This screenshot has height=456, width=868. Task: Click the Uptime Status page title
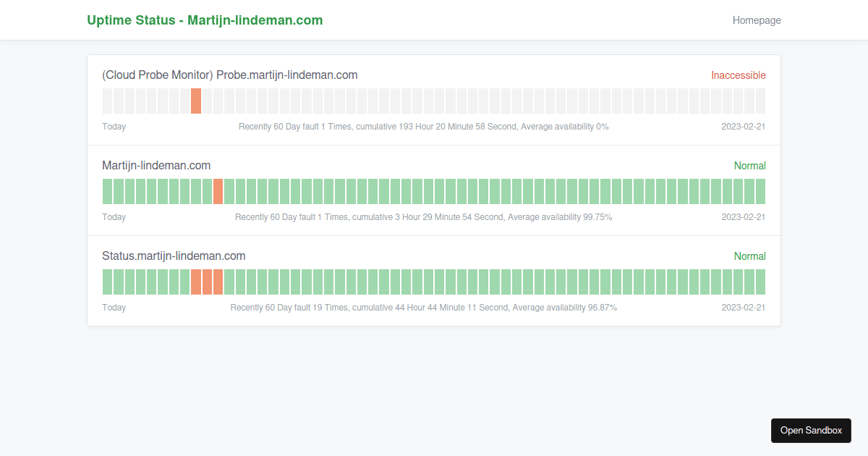click(x=205, y=20)
